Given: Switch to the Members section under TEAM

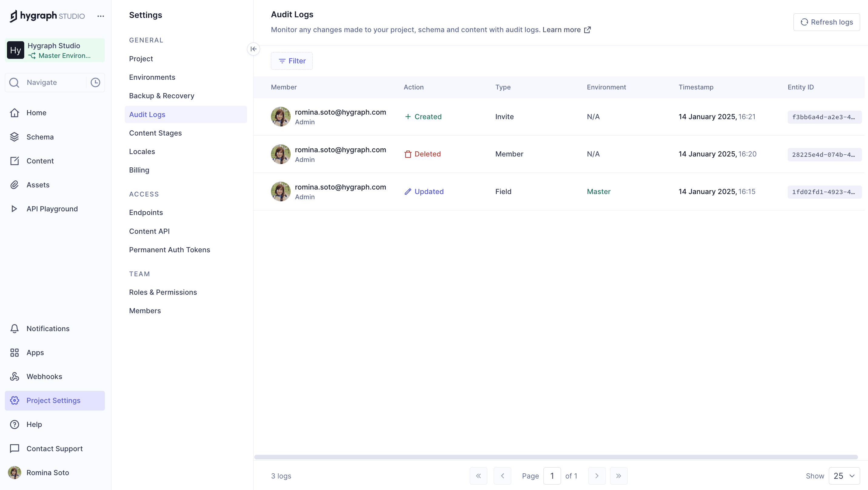Looking at the screenshot, I should tap(145, 310).
